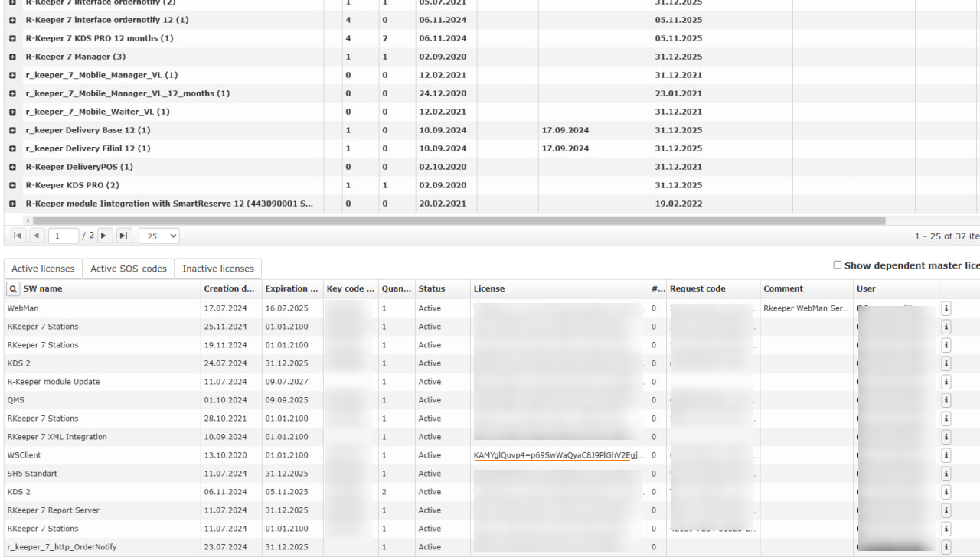This screenshot has width=980, height=557.
Task: Open info for R-Keeper module Update row
Action: click(946, 382)
